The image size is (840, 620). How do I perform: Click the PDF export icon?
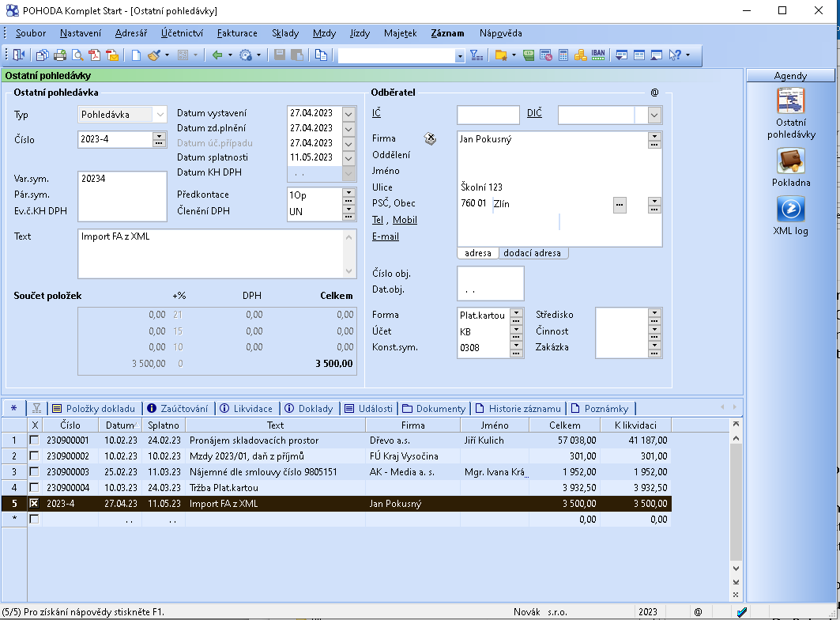[x=95, y=55]
